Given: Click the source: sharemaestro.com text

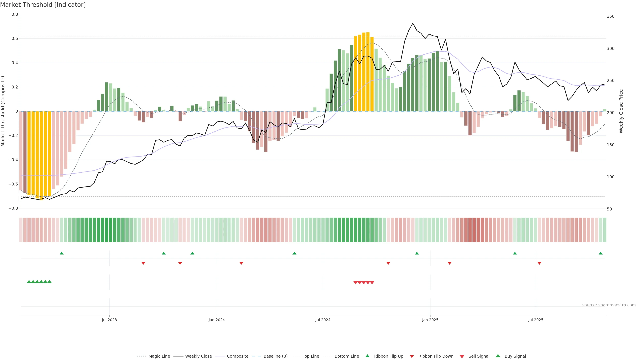Looking at the screenshot, I should coord(609,305).
